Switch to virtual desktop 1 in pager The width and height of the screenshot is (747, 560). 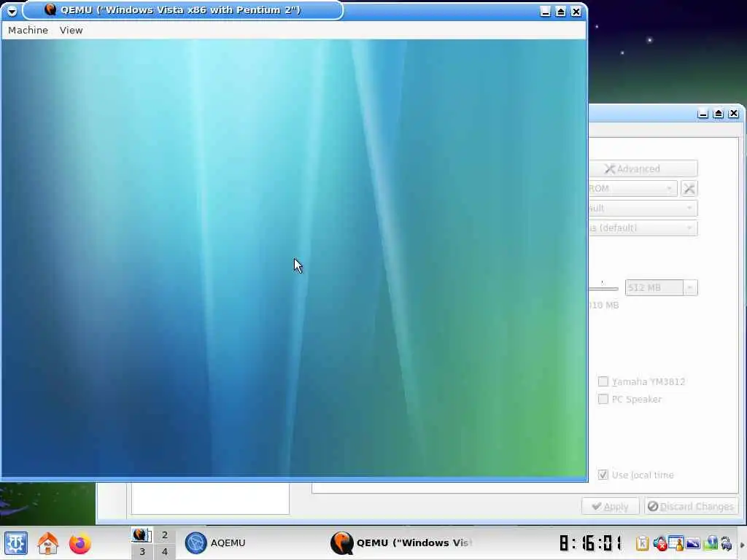click(142, 534)
